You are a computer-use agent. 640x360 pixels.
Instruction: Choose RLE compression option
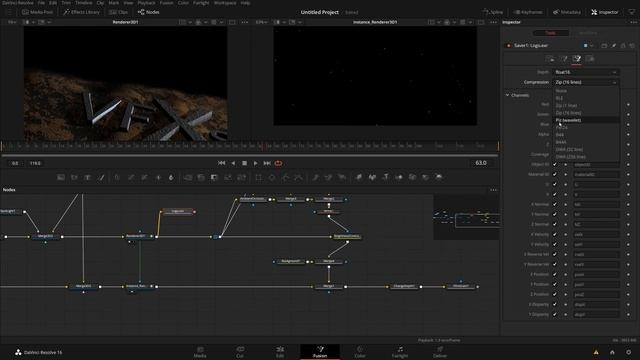click(x=586, y=98)
